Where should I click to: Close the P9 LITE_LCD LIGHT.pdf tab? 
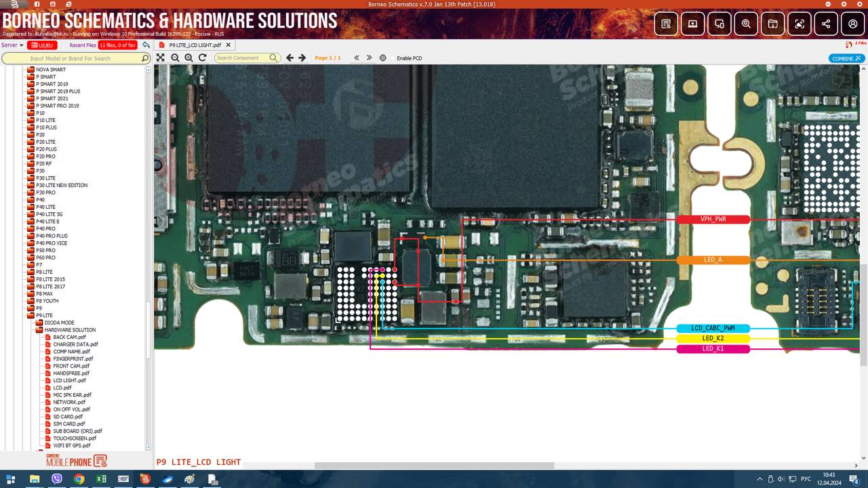tap(229, 45)
